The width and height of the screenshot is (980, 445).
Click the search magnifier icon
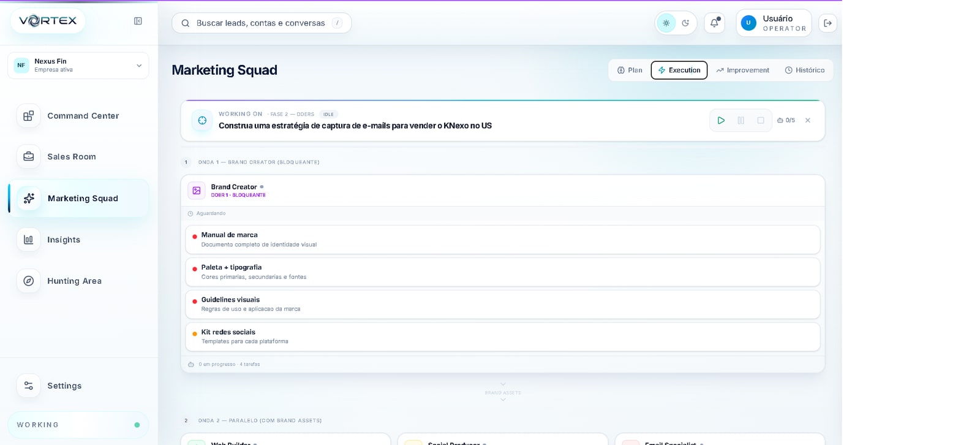185,23
